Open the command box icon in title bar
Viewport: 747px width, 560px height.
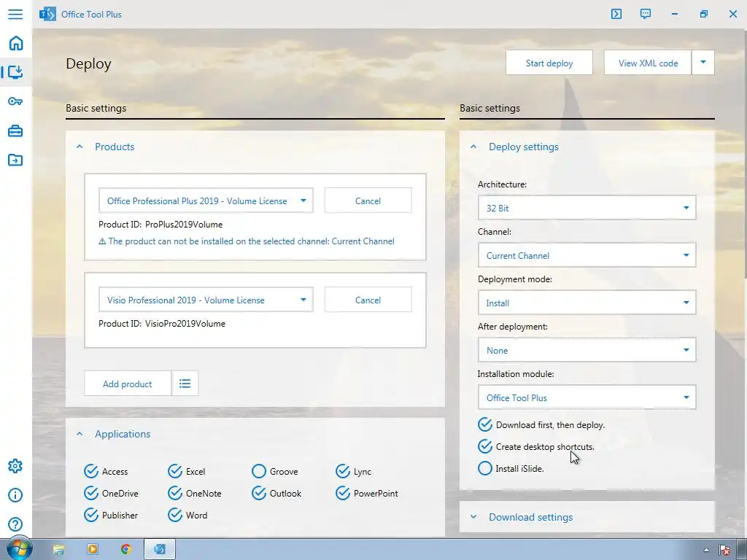[x=616, y=14]
